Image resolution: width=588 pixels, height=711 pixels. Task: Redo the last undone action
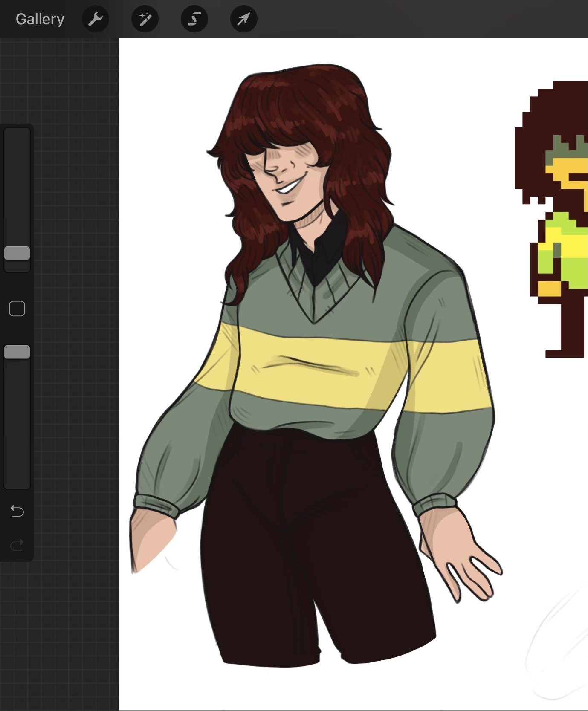tap(17, 545)
